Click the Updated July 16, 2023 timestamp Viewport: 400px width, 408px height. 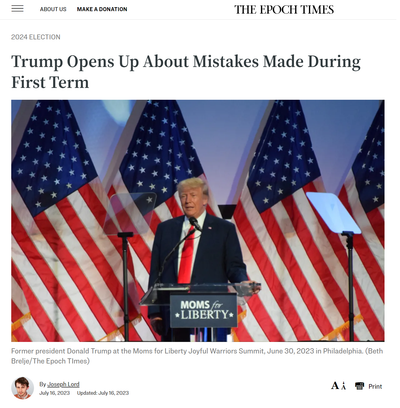click(103, 393)
